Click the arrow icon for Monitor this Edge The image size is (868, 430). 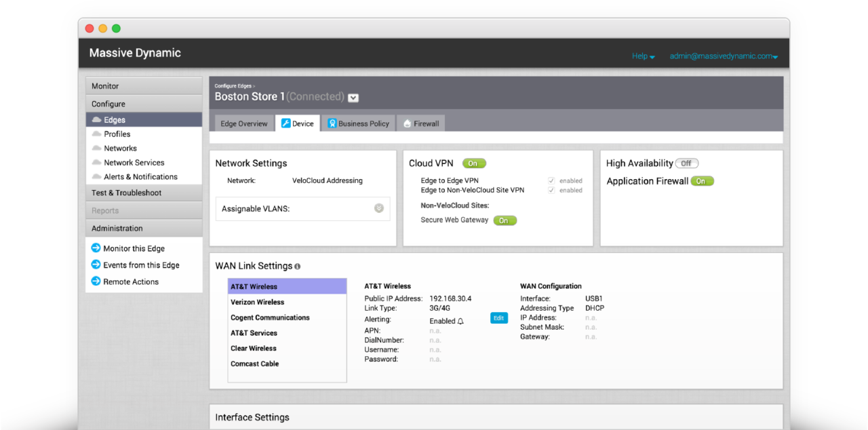96,248
